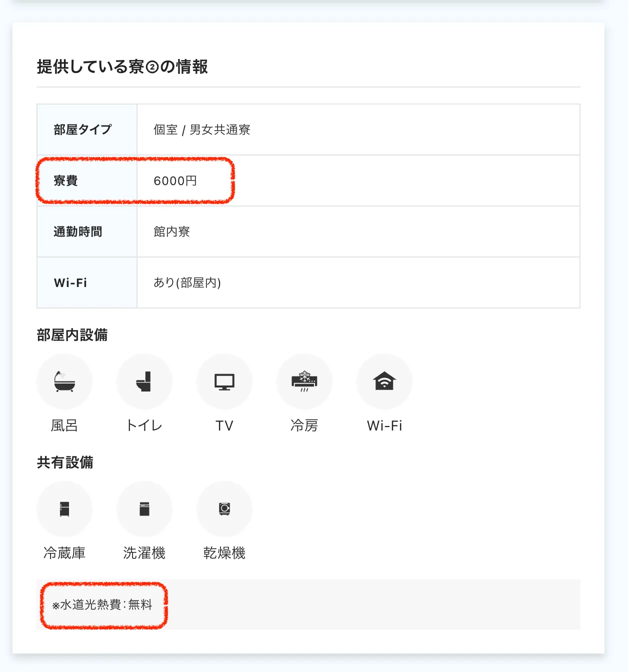Click the トイレ (toilet) icon

tap(144, 381)
